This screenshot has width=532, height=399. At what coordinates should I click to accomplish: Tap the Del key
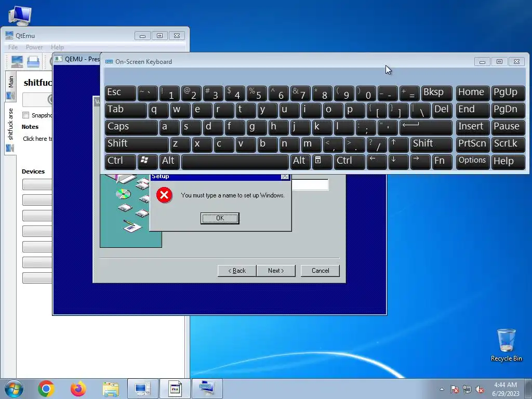[x=442, y=110]
